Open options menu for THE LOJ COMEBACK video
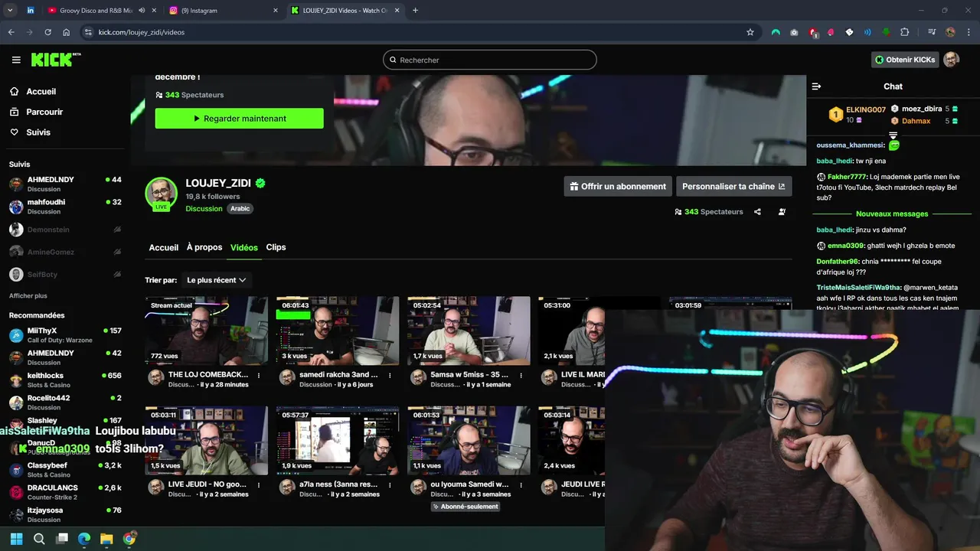Image resolution: width=980 pixels, height=551 pixels. [x=259, y=375]
